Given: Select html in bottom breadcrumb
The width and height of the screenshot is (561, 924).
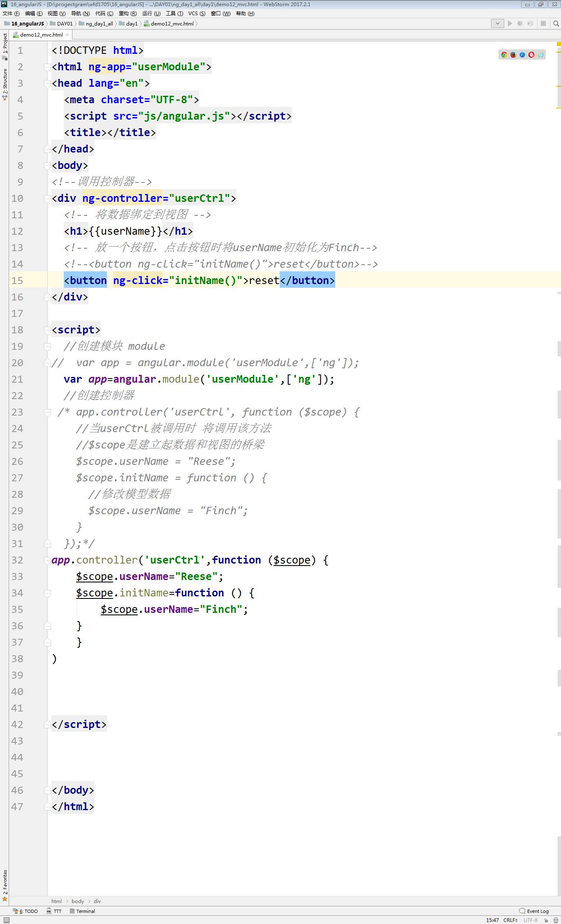Looking at the screenshot, I should pyautogui.click(x=56, y=901).
